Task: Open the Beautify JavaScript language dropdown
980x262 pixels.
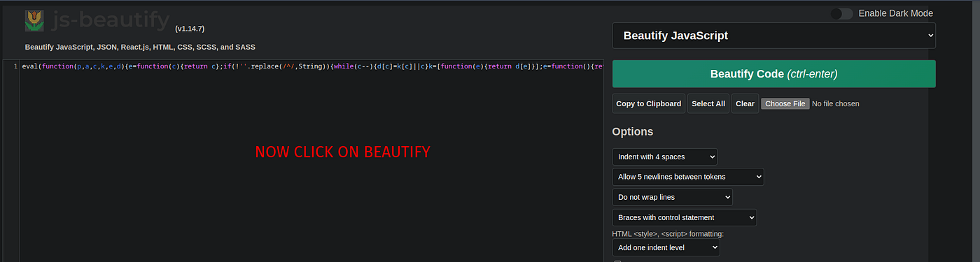Action: click(x=773, y=36)
